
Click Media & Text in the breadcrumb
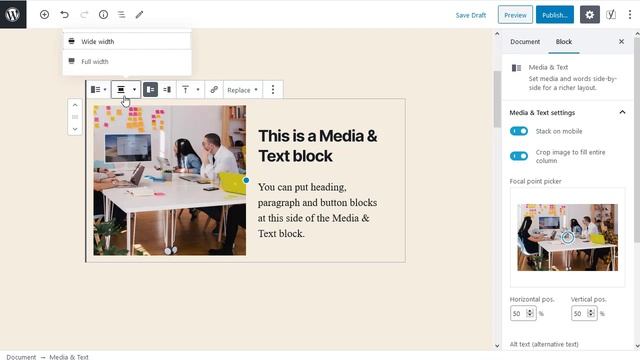(x=69, y=357)
